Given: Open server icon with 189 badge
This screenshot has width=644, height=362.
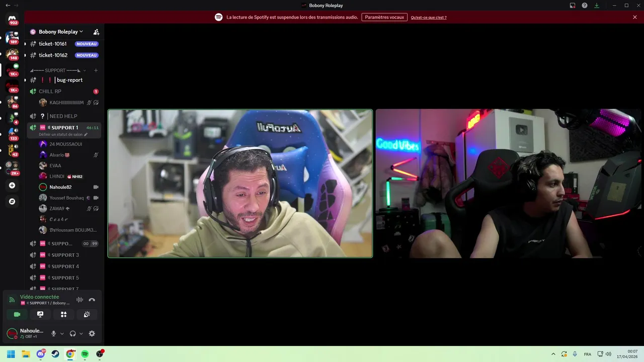Looking at the screenshot, I should click(12, 37).
